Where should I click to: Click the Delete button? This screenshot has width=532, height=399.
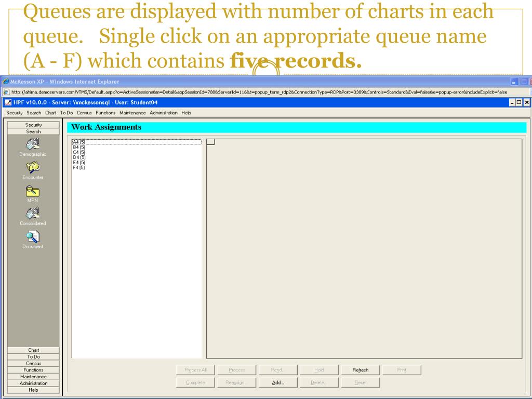319,382
